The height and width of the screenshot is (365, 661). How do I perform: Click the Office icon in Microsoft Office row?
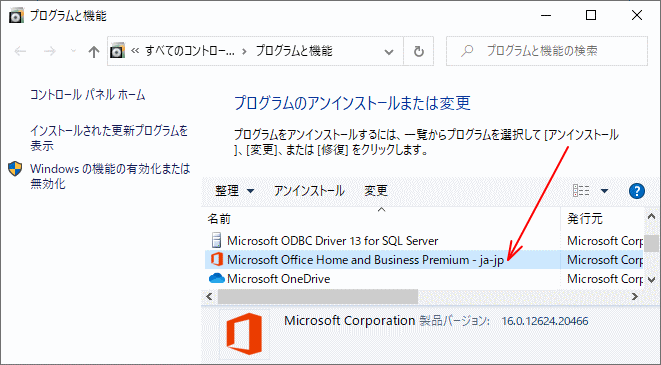click(217, 260)
